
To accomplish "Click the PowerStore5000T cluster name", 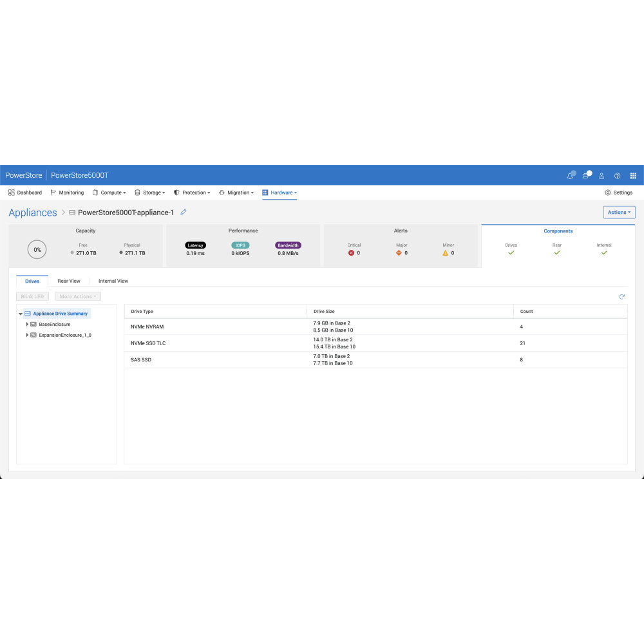I will [80, 175].
